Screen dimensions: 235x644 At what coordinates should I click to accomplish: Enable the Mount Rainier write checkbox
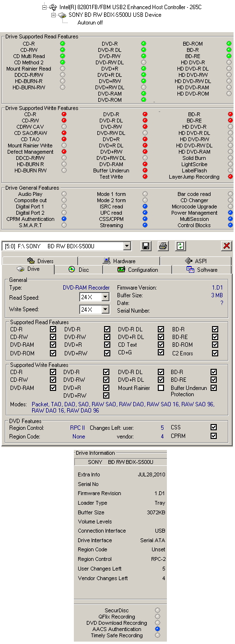pos(161,388)
